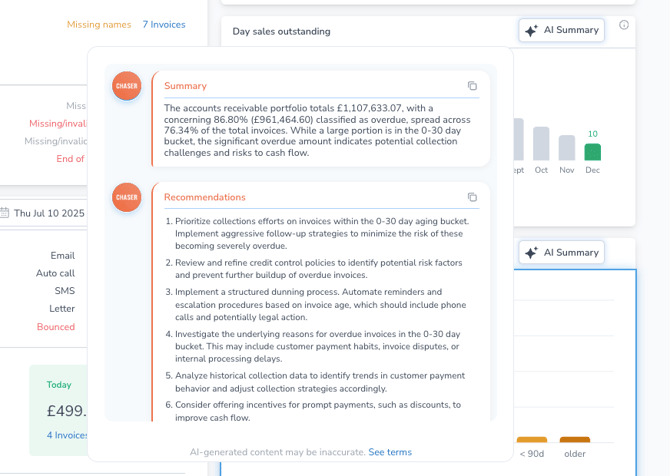Image resolution: width=670 pixels, height=476 pixels.
Task: Click the older legend color swatch
Action: (575, 440)
